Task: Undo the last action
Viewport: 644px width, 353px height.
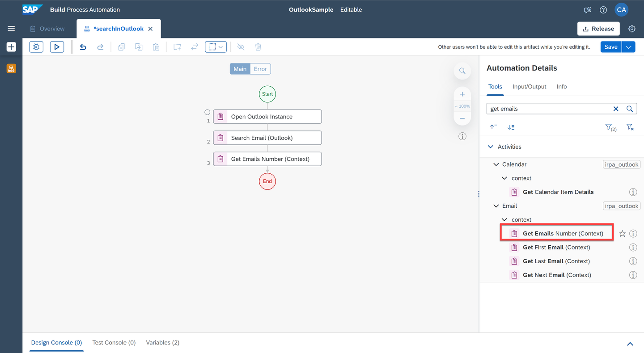Action: click(x=83, y=46)
